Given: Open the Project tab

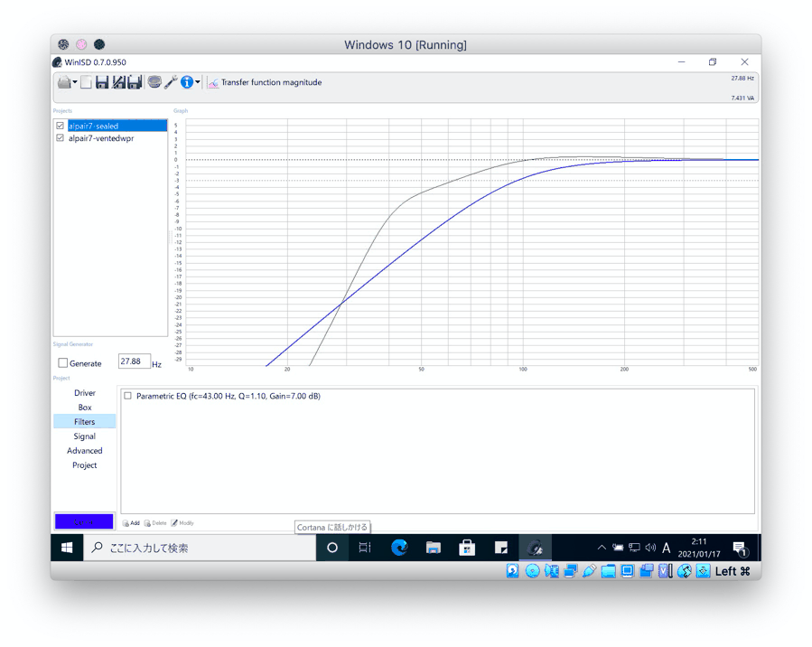Looking at the screenshot, I should click(84, 465).
